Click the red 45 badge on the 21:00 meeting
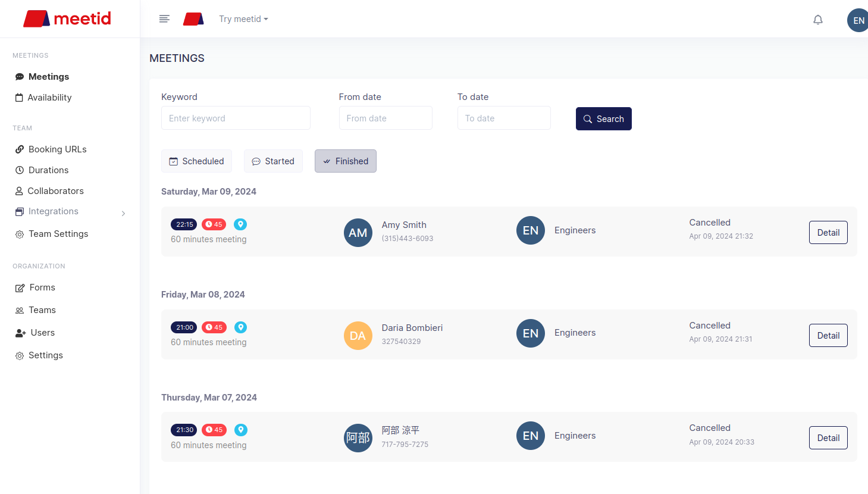This screenshot has height=494, width=868. [x=214, y=327]
